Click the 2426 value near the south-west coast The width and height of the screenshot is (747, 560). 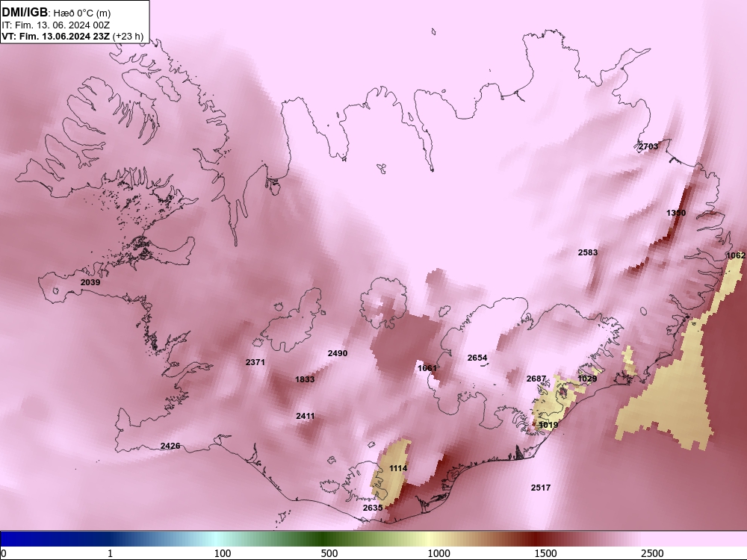pyautogui.click(x=170, y=447)
